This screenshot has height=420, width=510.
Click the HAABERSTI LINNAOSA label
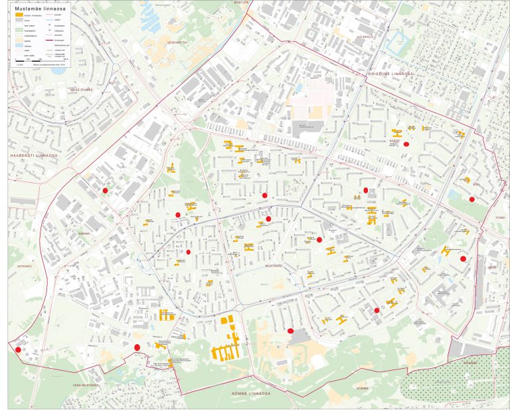tap(31, 155)
